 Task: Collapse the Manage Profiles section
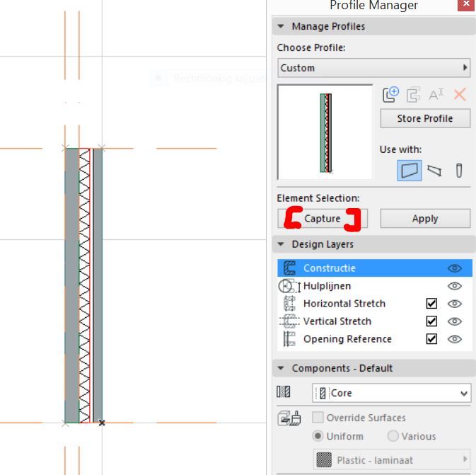(x=281, y=26)
